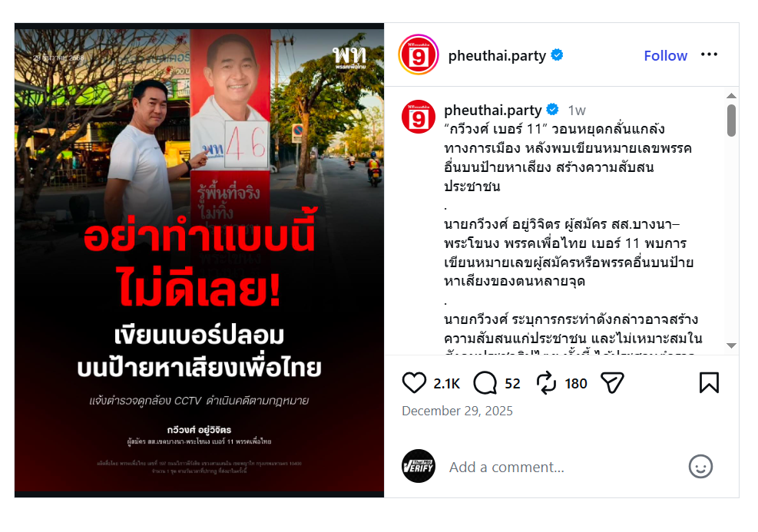Open comments via the speech bubble icon

point(485,383)
